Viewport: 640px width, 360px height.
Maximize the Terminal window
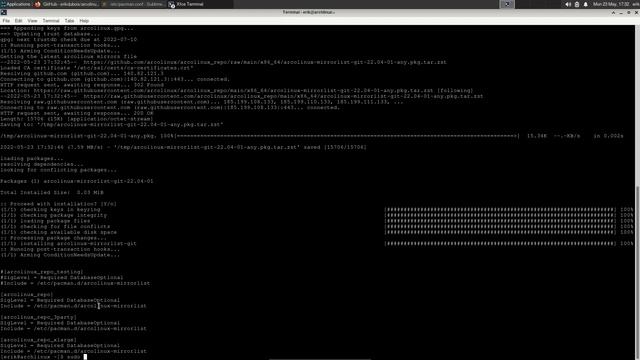pyautogui.click(x=629, y=13)
